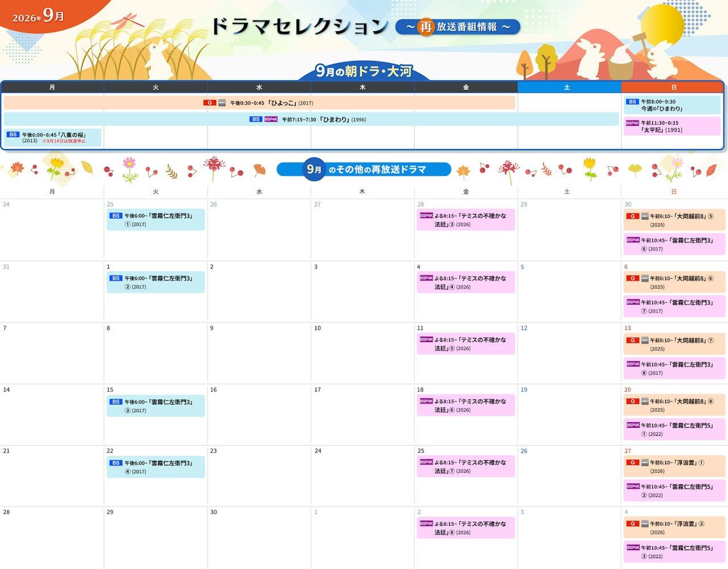
Task: Open the 八重の桜 (2013) entry
Action: [52, 138]
